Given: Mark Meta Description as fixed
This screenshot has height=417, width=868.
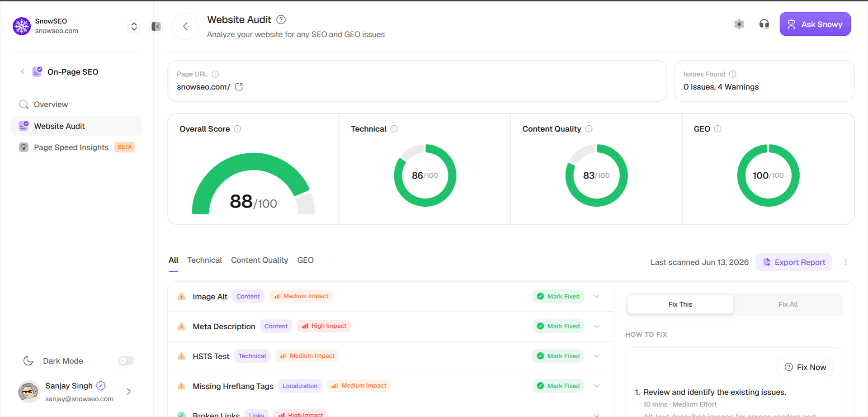Looking at the screenshot, I should (558, 327).
